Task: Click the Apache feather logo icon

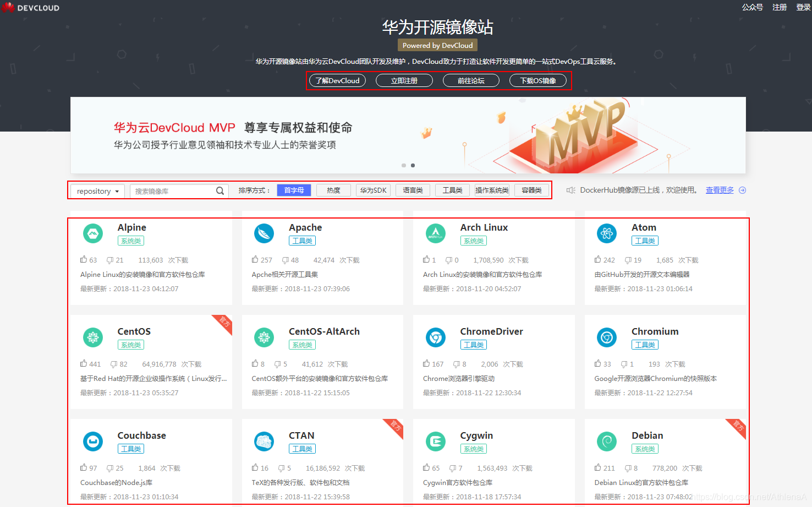Action: [x=264, y=233]
